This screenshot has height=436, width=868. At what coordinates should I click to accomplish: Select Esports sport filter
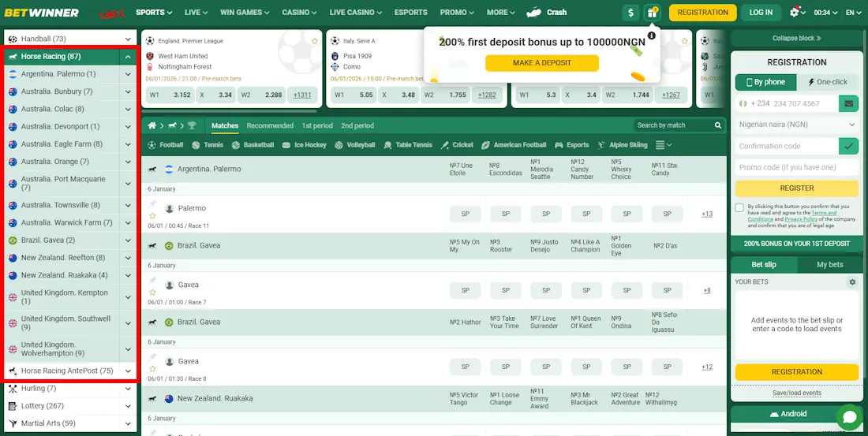[572, 145]
